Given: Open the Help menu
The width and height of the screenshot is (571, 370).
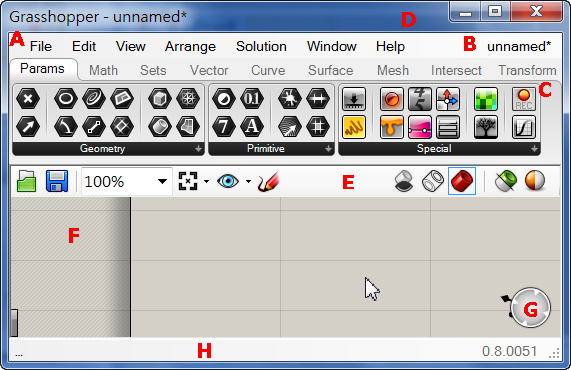Looking at the screenshot, I should click(x=390, y=47).
